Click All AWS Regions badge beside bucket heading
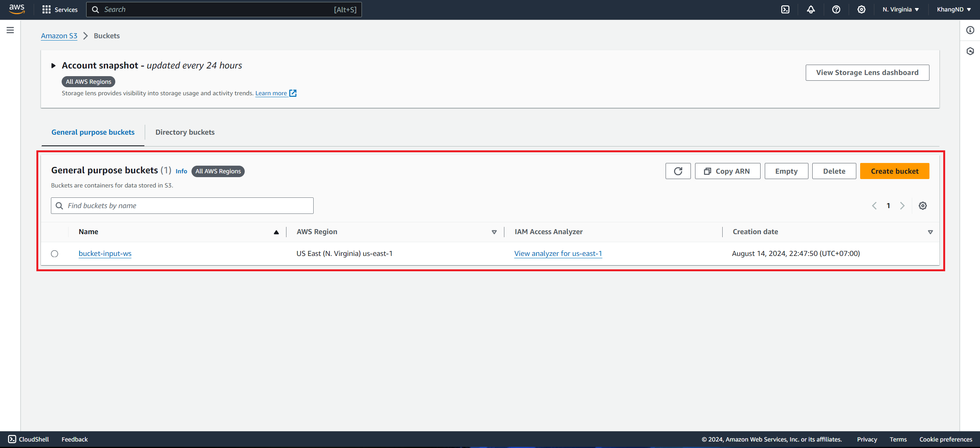This screenshot has width=980, height=448. coord(218,171)
